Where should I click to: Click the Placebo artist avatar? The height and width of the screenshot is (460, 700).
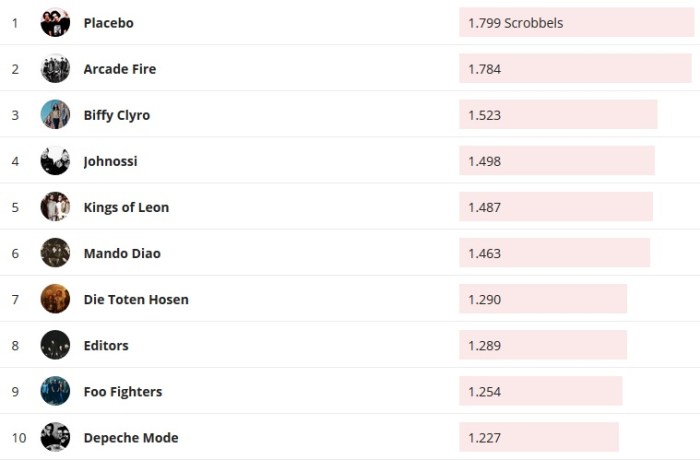[55, 22]
